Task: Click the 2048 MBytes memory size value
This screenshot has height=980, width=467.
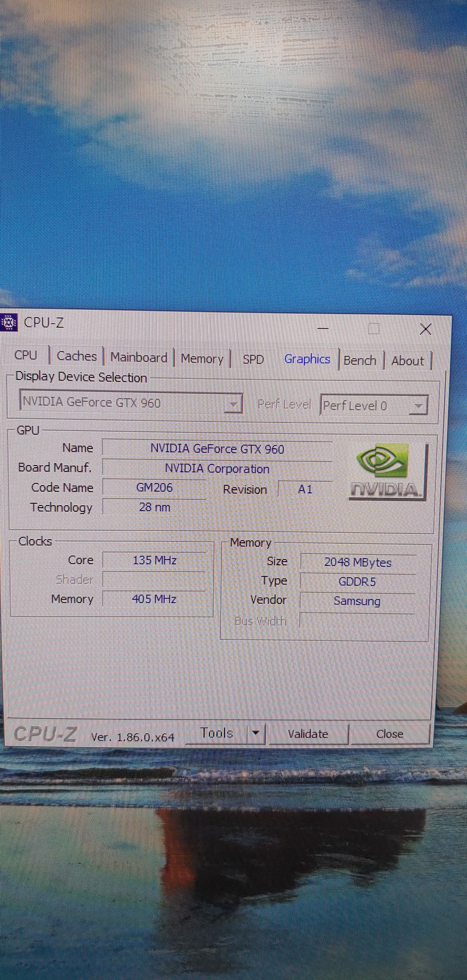Action: [358, 562]
